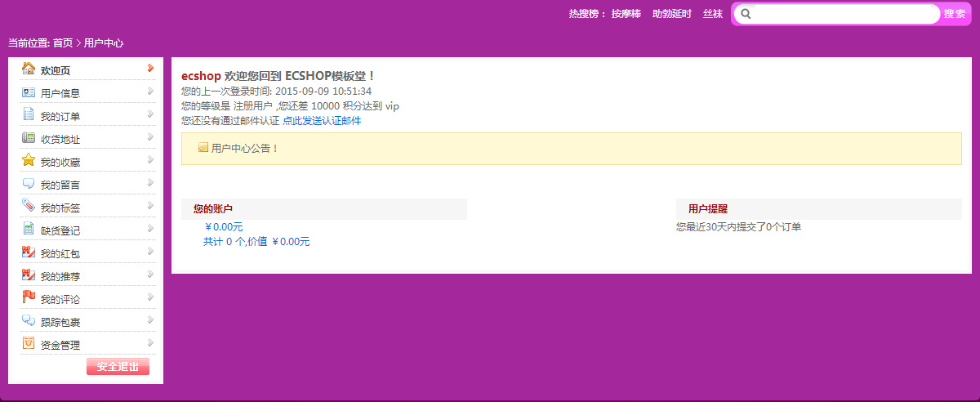Click the chat bubbles icon beside 跟踪包裹
The height and width of the screenshot is (402, 980).
[x=29, y=321]
